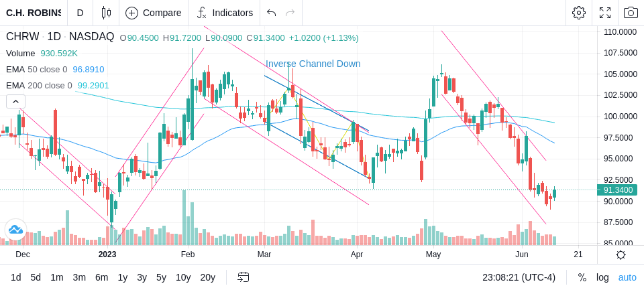Image resolution: width=644 pixels, height=290 pixels.
Task: Click the 91.3400 current price label
Action: (x=617, y=190)
